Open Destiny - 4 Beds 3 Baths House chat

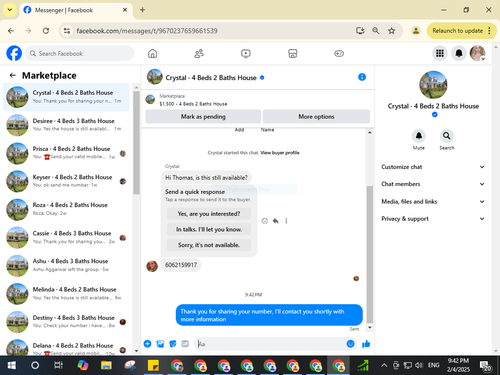pyautogui.click(x=67, y=322)
